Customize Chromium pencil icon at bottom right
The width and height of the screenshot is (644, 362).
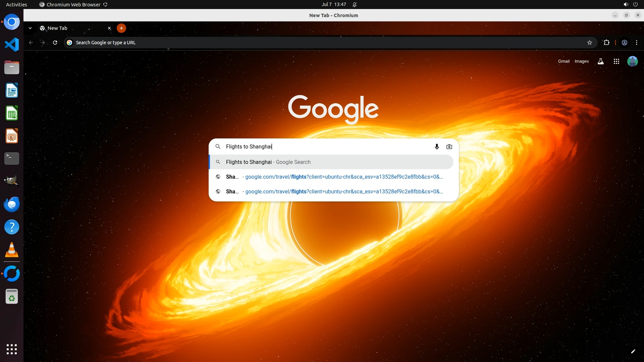click(x=633, y=351)
